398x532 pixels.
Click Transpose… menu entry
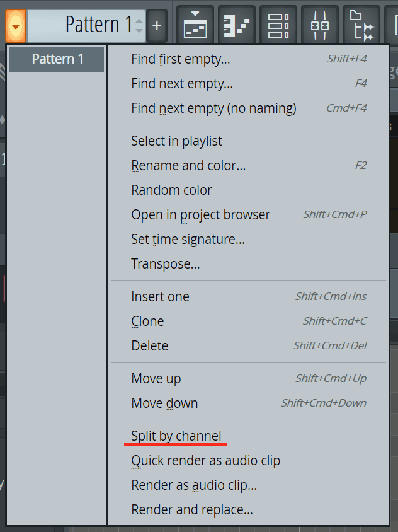click(165, 264)
